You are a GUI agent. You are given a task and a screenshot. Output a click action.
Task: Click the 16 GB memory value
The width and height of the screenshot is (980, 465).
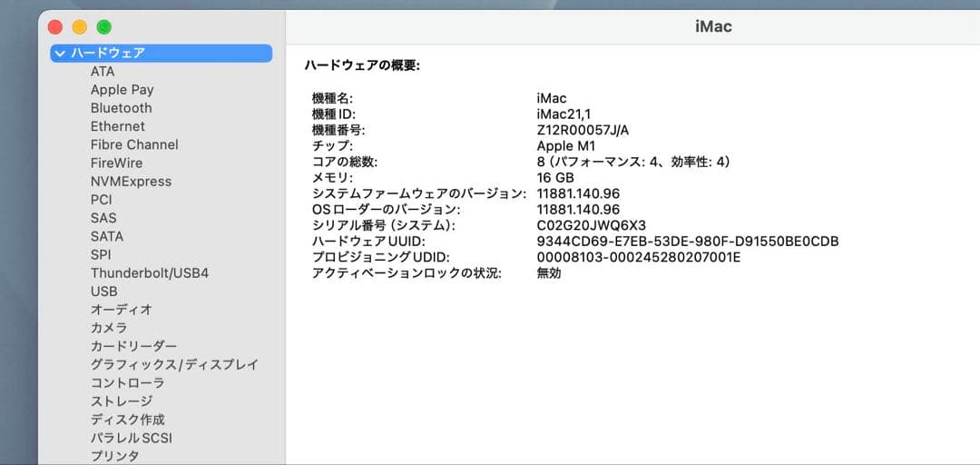coord(555,178)
